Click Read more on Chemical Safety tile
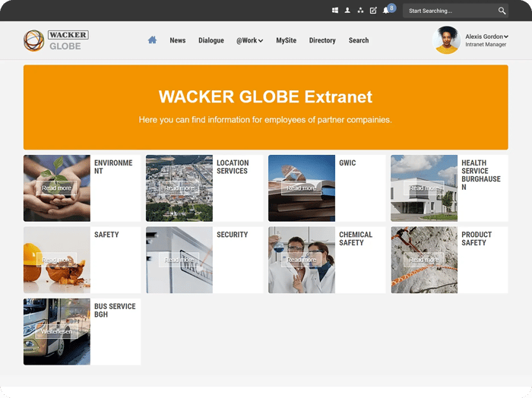Viewport: 532px width, 398px height. point(301,260)
